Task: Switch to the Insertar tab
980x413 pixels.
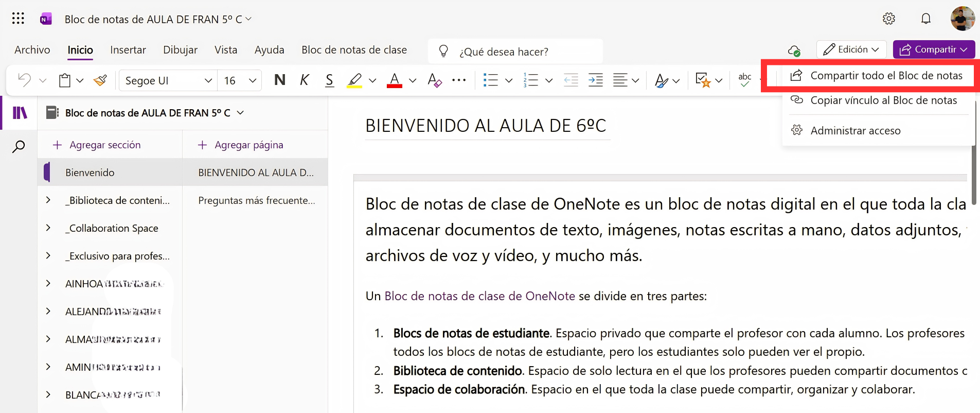Action: 128,50
